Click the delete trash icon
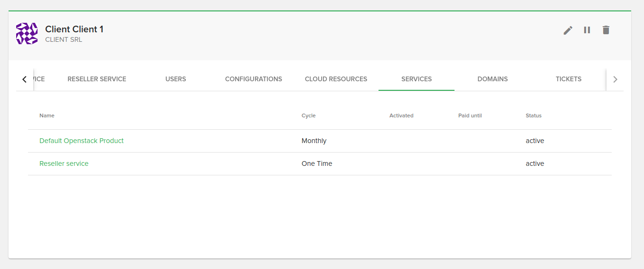This screenshot has width=644, height=269. click(606, 30)
